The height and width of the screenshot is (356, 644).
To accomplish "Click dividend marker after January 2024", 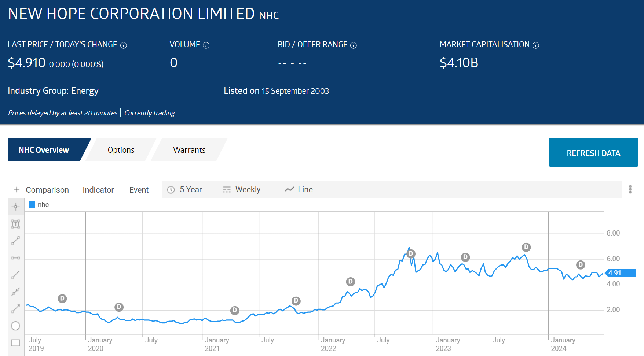I will pos(581,265).
